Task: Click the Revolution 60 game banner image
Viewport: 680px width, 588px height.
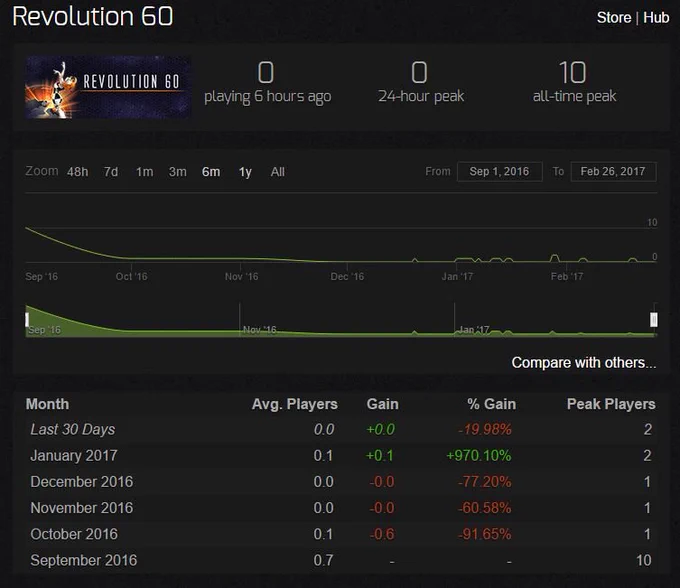Action: 108,87
